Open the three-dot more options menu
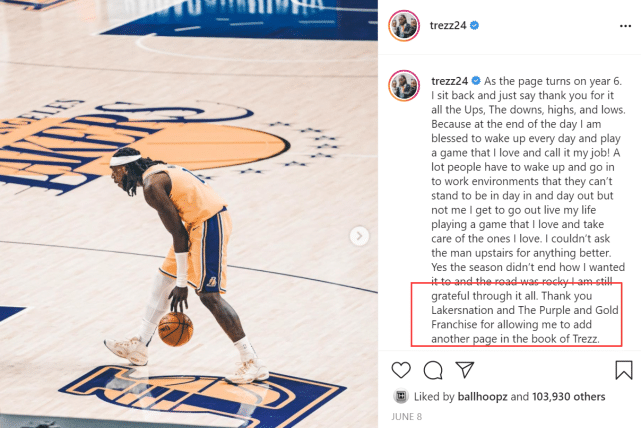The width and height of the screenshot is (641, 428). tap(625, 26)
